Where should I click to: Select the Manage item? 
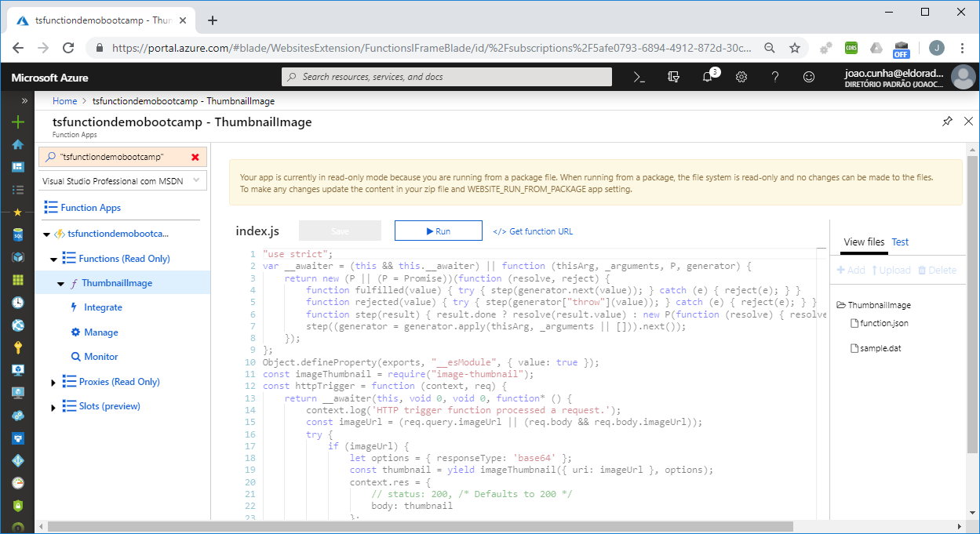pyautogui.click(x=100, y=332)
